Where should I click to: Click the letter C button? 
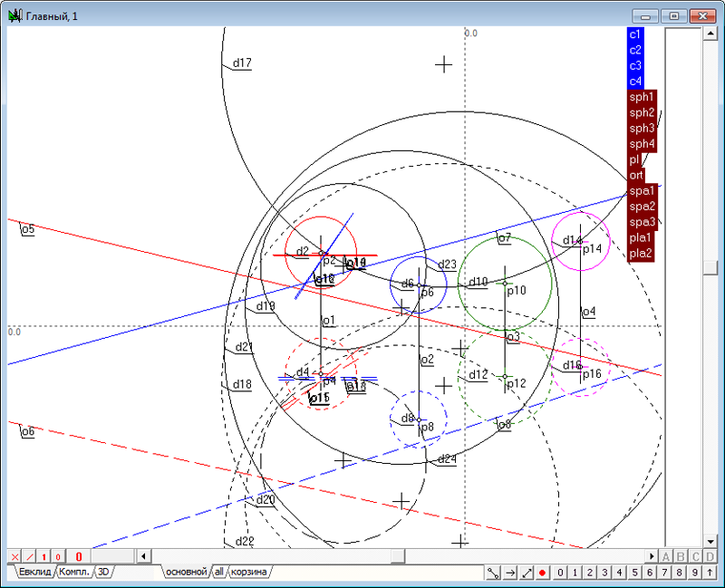click(695, 556)
